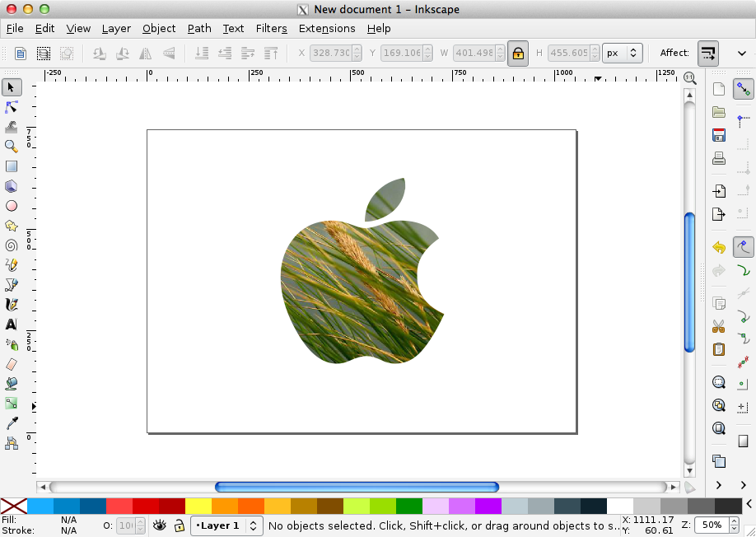Select the Spiral tool
Screen dimensions: 756x537
point(11,245)
